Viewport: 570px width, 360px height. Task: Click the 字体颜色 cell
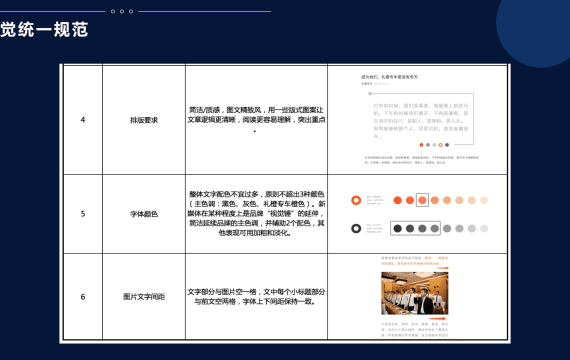pyautogui.click(x=144, y=214)
